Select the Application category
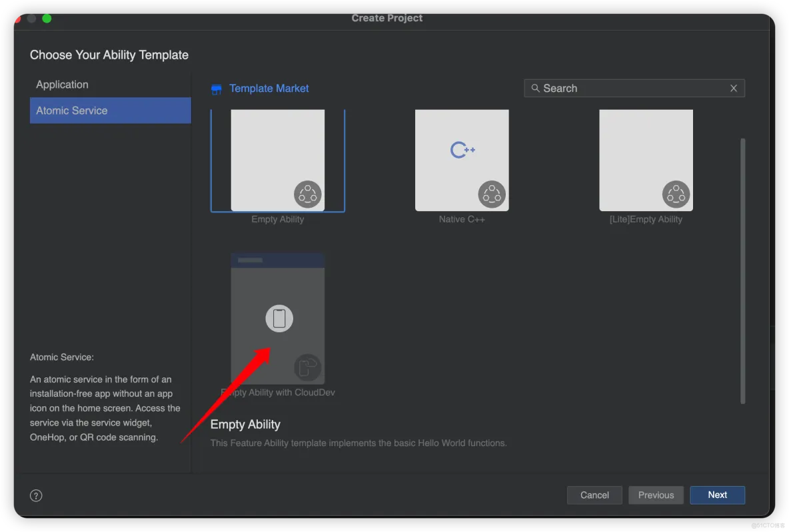 coord(110,85)
